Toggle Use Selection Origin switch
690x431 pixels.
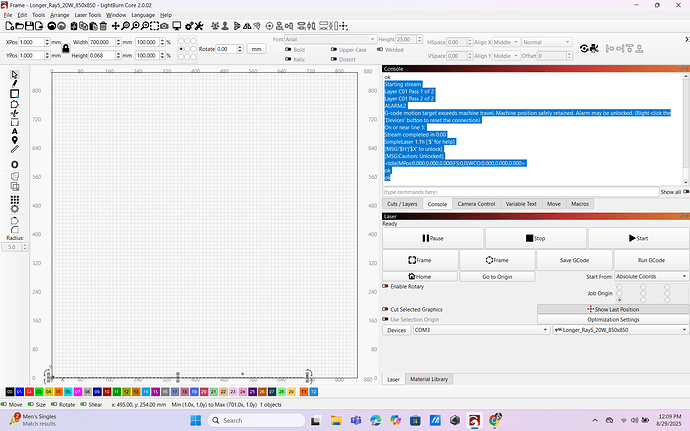click(385, 319)
